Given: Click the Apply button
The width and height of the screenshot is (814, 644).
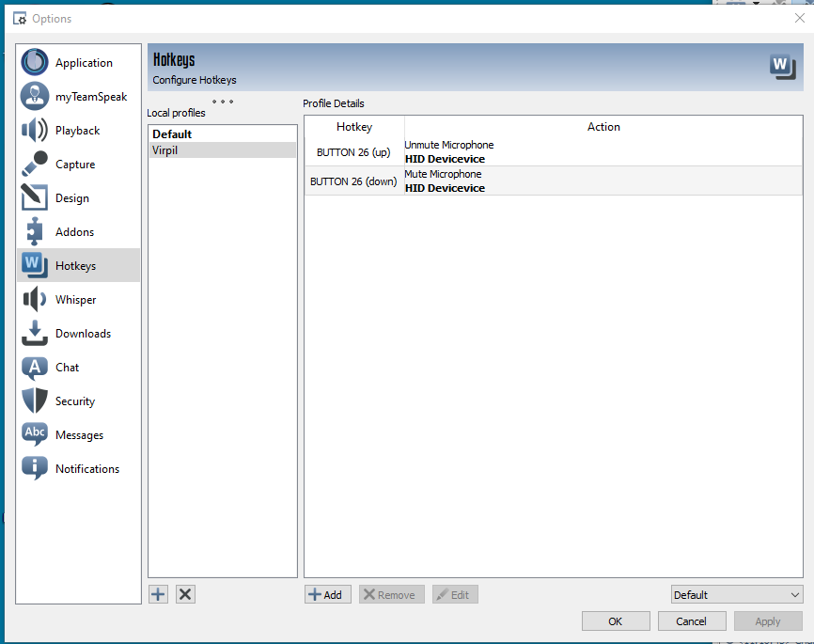Looking at the screenshot, I should (768, 621).
